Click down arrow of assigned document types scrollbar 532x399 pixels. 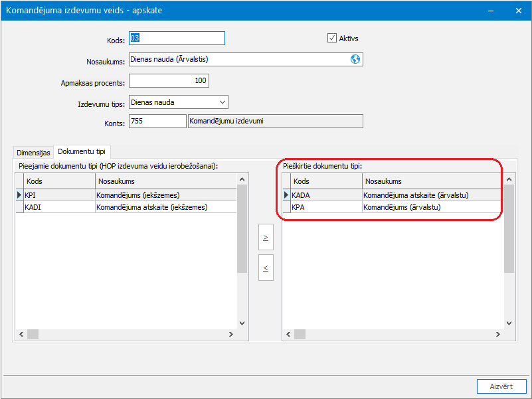(509, 323)
